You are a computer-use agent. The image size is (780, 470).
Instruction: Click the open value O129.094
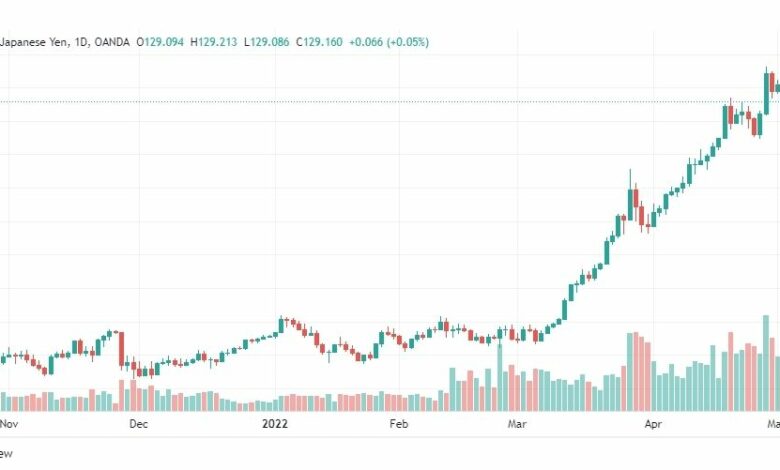[160, 42]
